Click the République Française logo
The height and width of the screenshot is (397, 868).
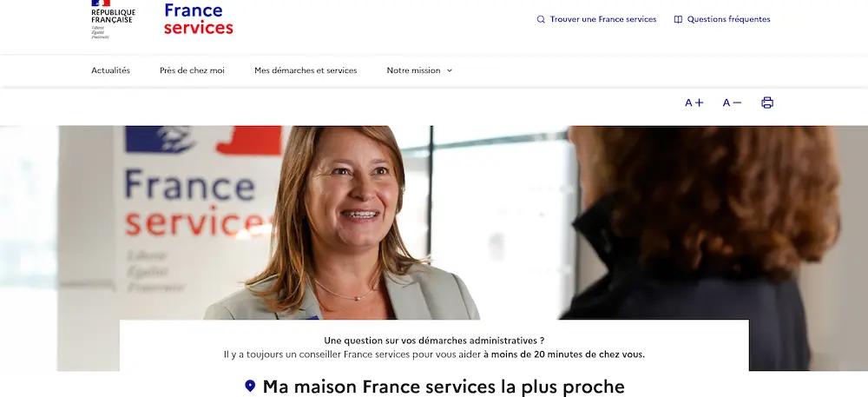tap(113, 19)
